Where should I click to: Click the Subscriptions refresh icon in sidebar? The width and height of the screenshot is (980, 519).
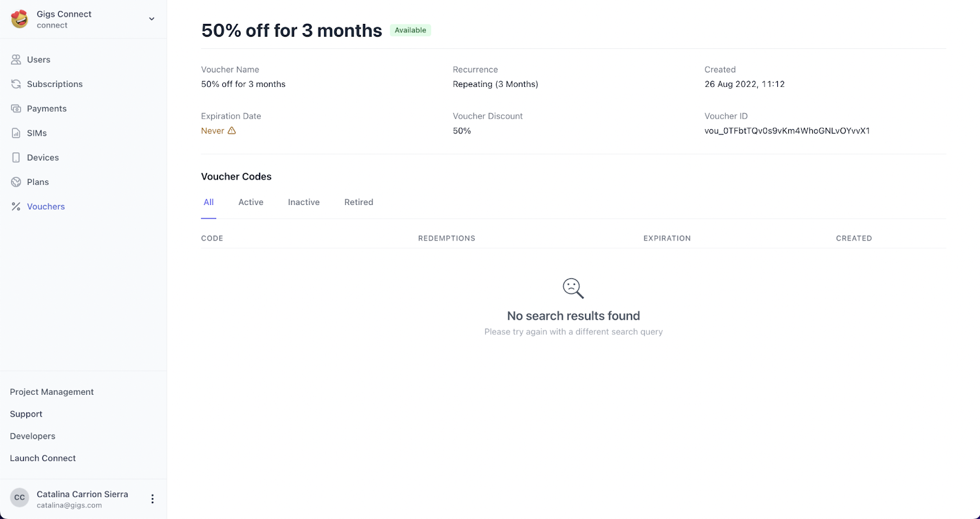coord(16,84)
